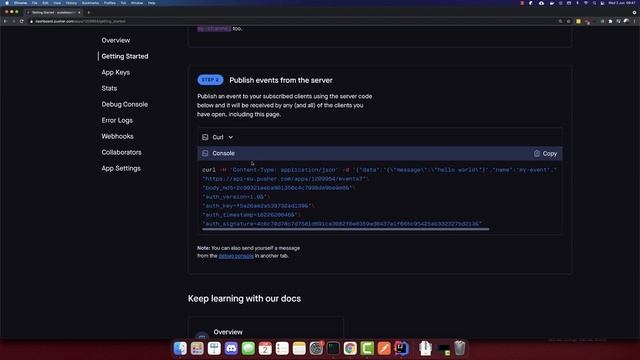Screen dimensions: 640x360
Task: Open the Trash in the dock
Action: [x=460, y=348]
